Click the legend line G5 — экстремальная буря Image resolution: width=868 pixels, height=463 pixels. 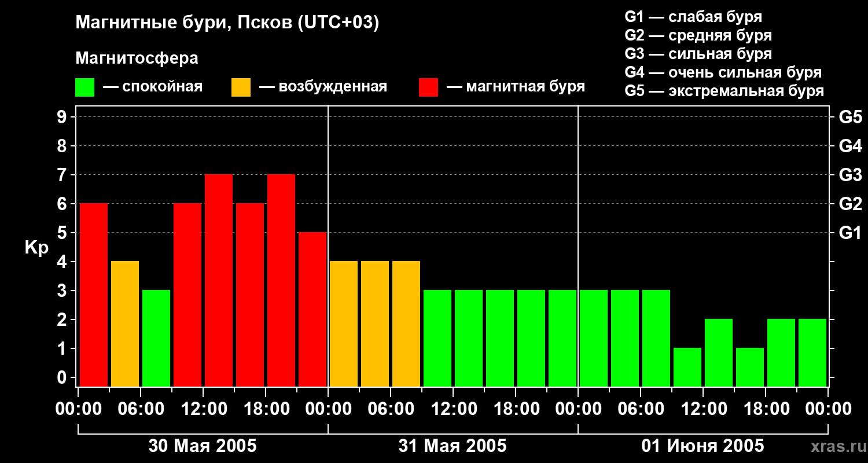click(724, 91)
